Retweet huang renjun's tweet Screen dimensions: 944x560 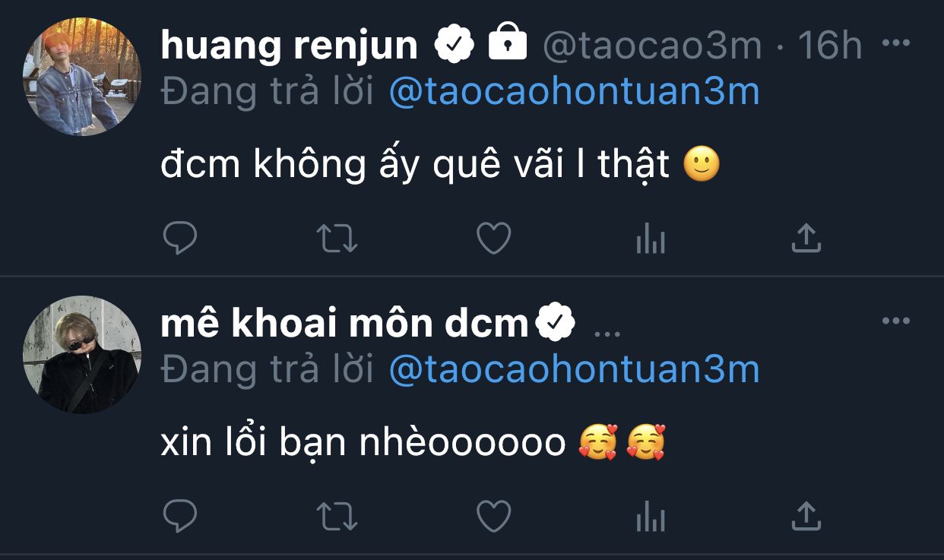pyautogui.click(x=337, y=239)
